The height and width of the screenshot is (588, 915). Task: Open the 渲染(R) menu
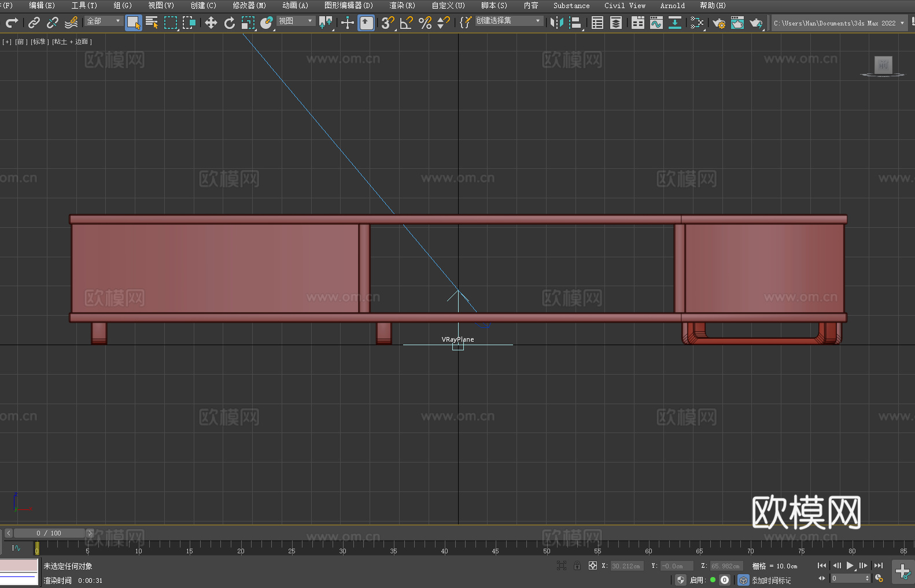pos(402,5)
